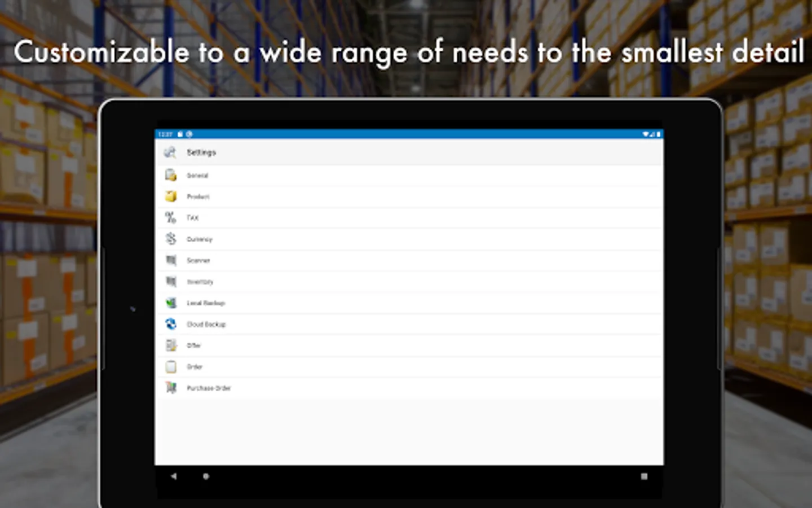The height and width of the screenshot is (508, 812).
Task: Open the "TAX" label in the list
Action: point(193,218)
